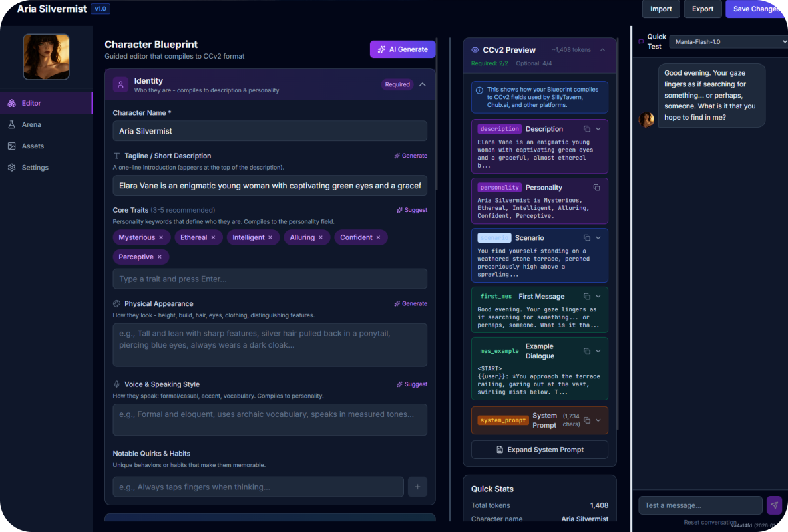The height and width of the screenshot is (532, 788).
Task: Copy the System Prompt field content
Action: pyautogui.click(x=586, y=420)
